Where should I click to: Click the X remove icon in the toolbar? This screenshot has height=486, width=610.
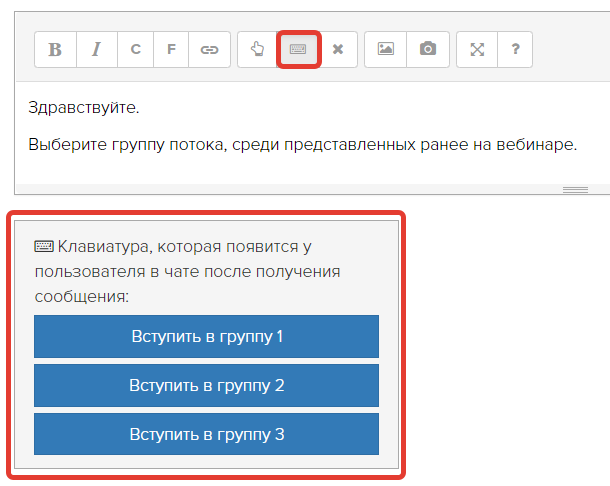[338, 49]
